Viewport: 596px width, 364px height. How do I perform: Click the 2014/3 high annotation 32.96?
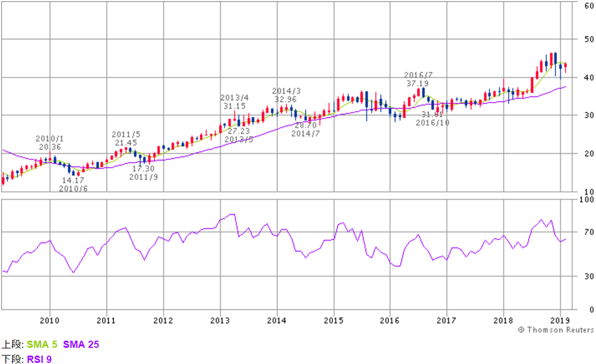286,95
